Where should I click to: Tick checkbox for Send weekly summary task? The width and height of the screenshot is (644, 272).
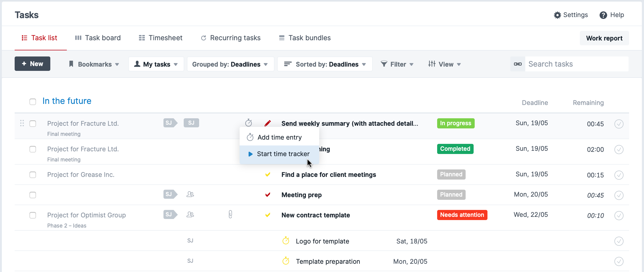click(x=33, y=124)
